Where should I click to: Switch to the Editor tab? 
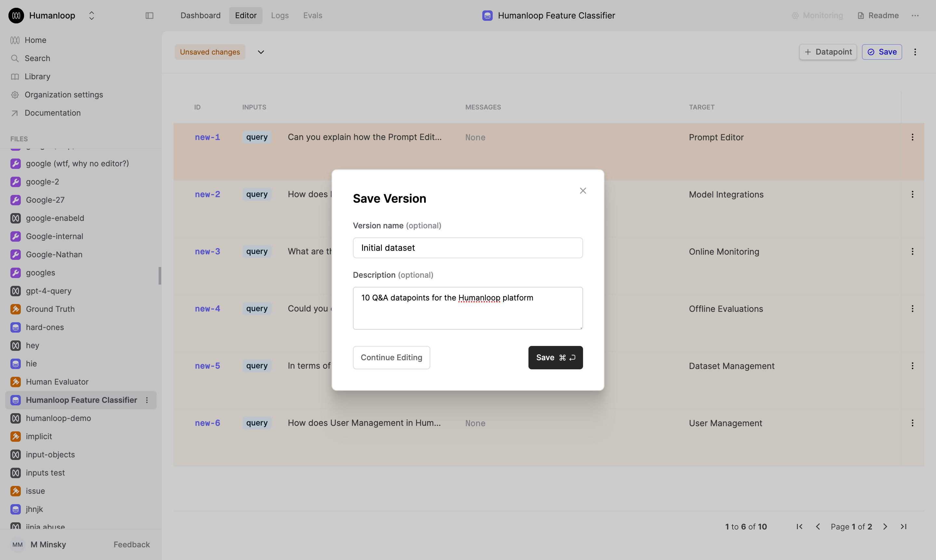coord(246,16)
